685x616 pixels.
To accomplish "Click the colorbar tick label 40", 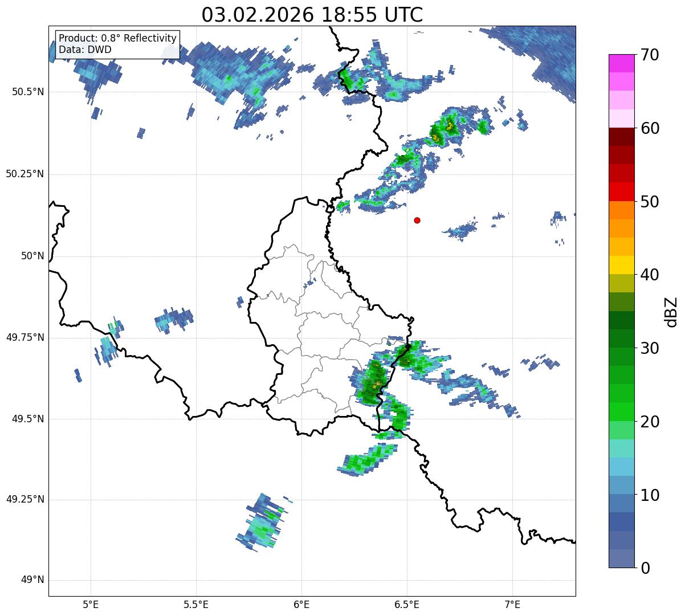I will 649,275.
